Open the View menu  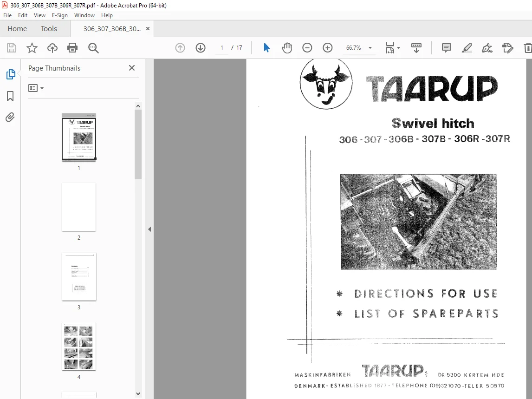pyautogui.click(x=39, y=15)
